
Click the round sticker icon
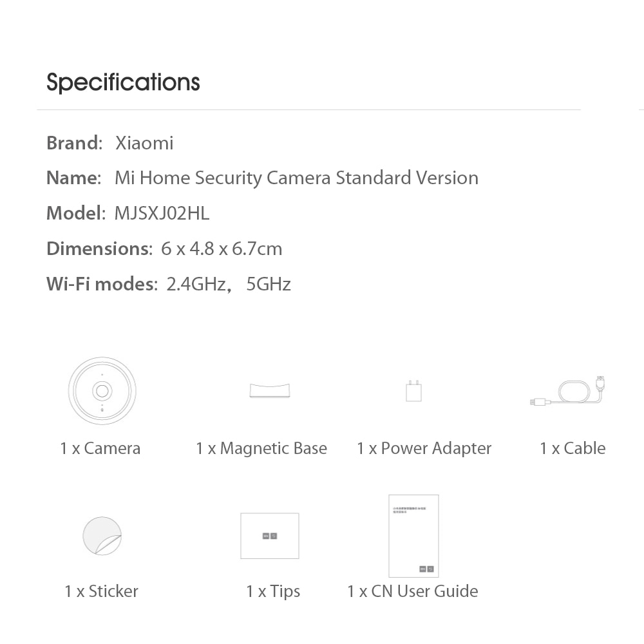click(102, 536)
